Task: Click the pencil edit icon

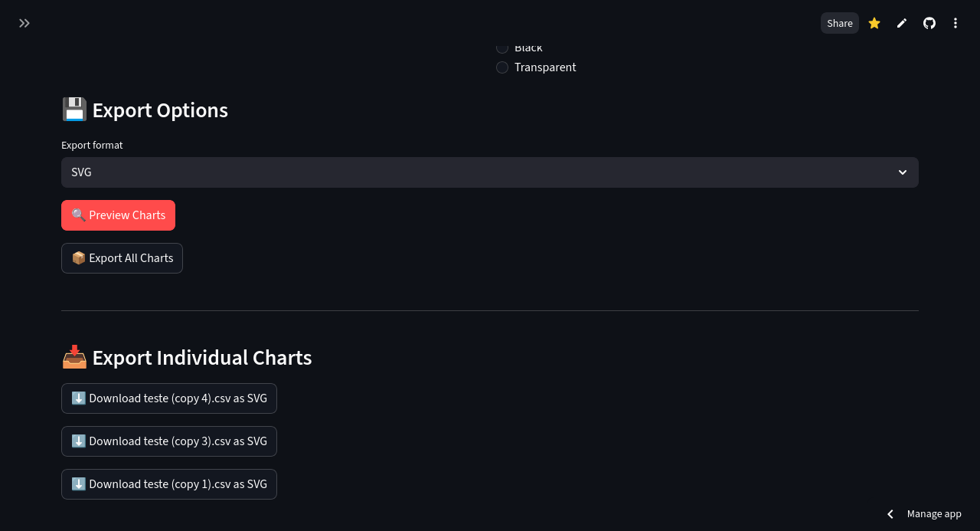Action: [x=902, y=23]
